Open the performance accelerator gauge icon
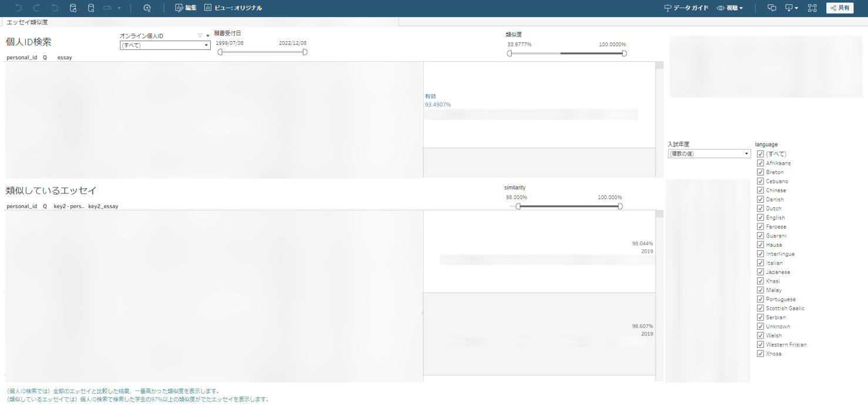The height and width of the screenshot is (409, 868). point(147,8)
